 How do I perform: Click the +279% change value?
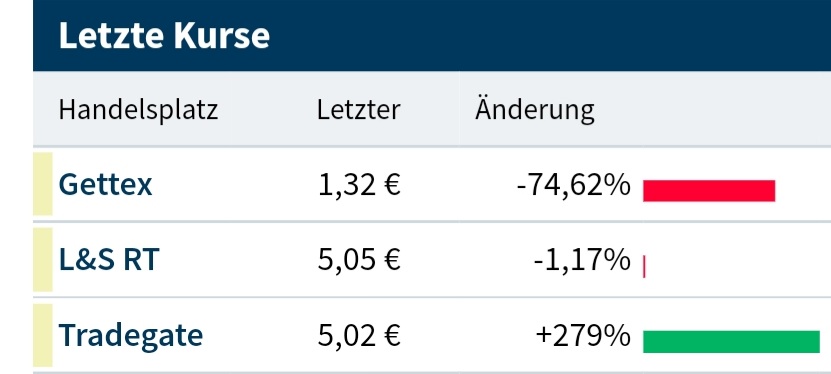coord(583,336)
